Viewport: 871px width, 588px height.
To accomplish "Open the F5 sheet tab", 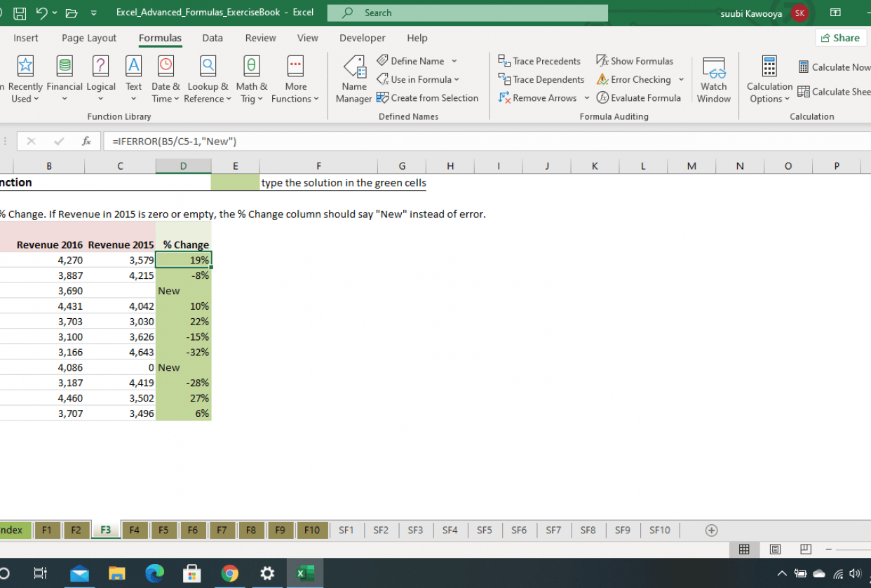I will coord(163,531).
